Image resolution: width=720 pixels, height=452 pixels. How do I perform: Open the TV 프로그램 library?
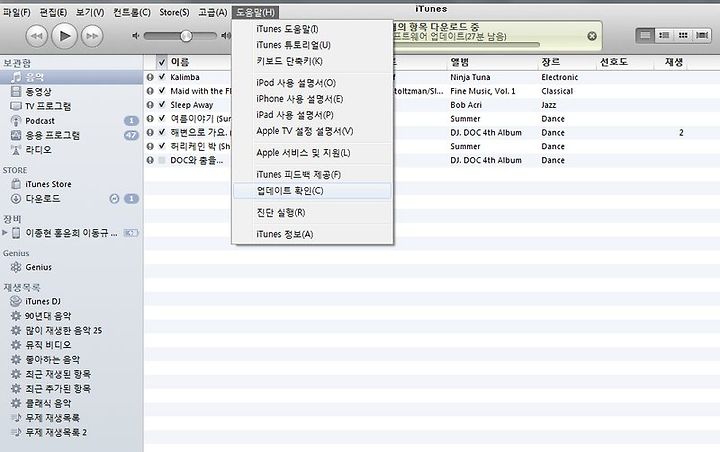click(x=48, y=106)
